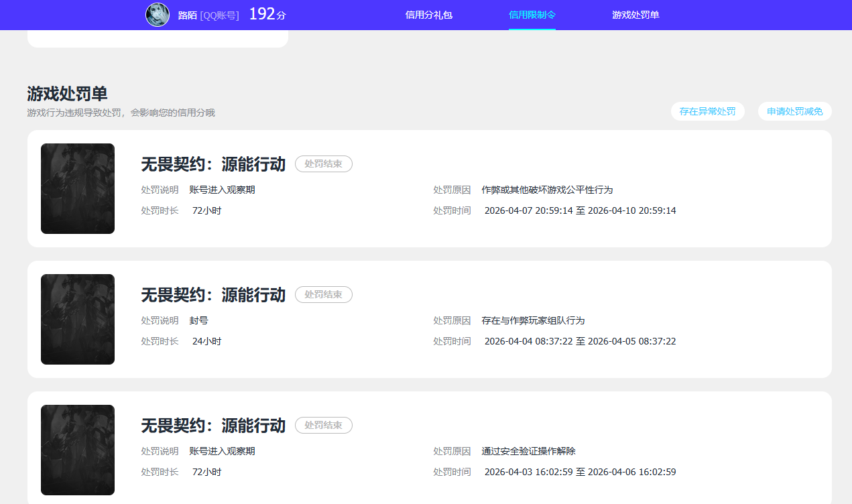Image resolution: width=852 pixels, height=504 pixels.
Task: Open the 封号 penalty record's game thumbnail
Action: click(x=78, y=319)
